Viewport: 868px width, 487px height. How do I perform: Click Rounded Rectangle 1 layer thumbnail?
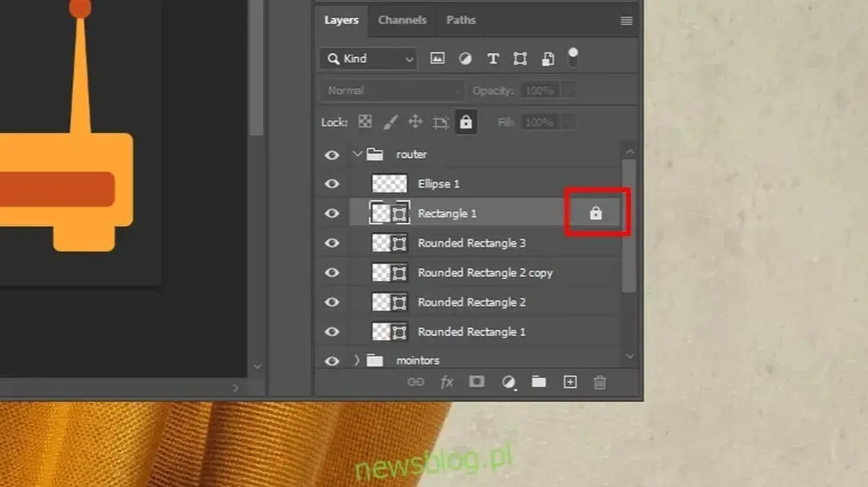coord(389,332)
